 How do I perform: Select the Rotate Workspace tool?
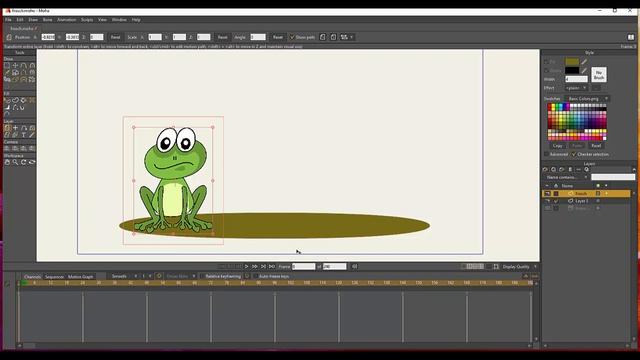tap(23, 162)
